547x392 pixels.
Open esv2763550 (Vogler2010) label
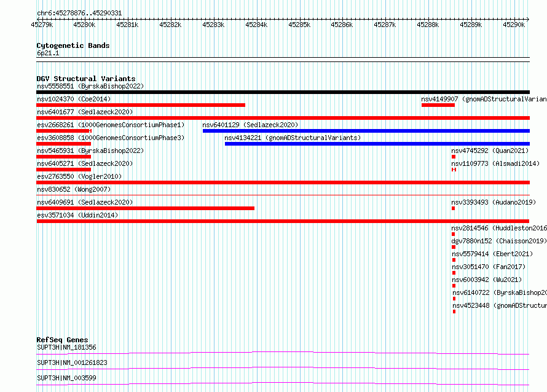click(79, 176)
